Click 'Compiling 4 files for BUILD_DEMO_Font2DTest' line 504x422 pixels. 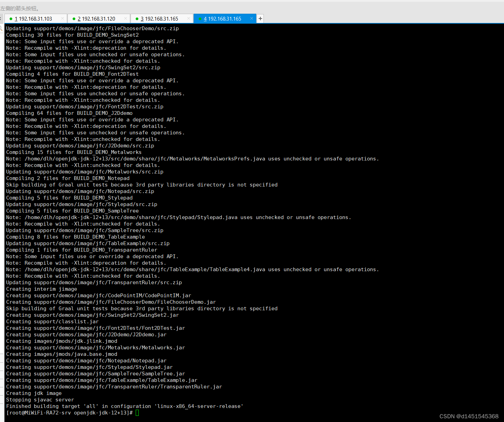72,74
